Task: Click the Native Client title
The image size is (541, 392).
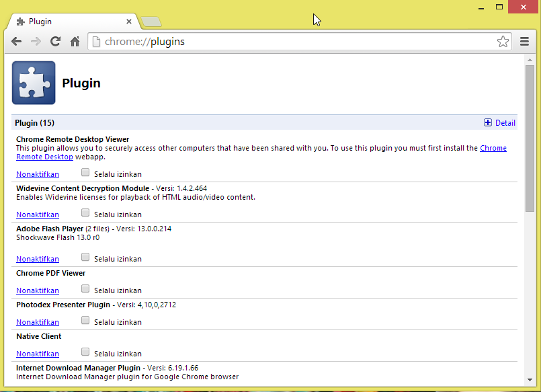Action: [39, 336]
